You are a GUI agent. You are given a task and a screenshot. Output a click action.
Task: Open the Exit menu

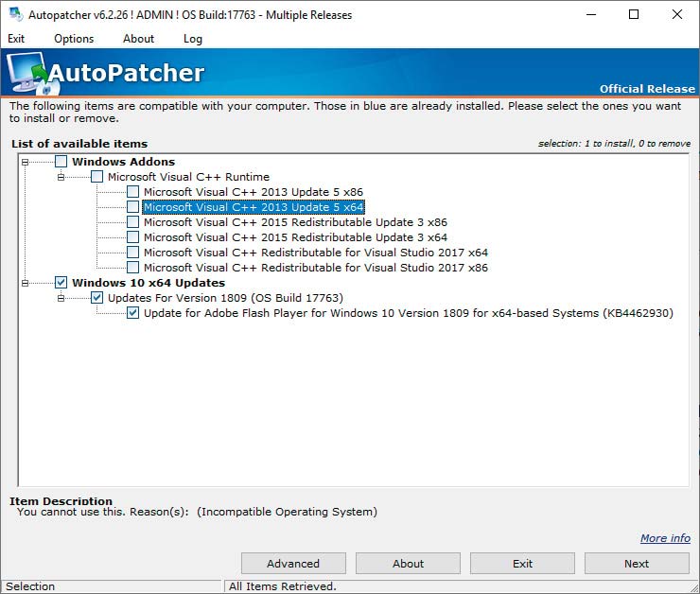point(16,39)
